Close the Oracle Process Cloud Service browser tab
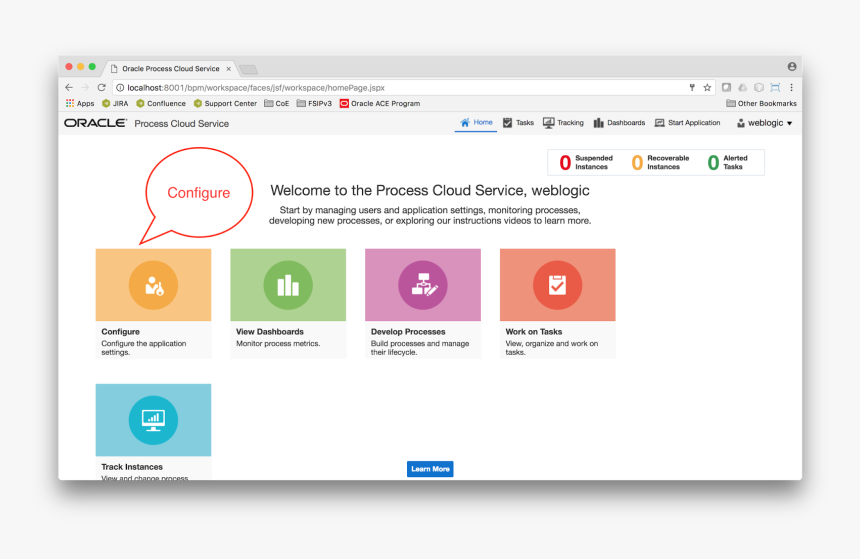Viewport: 860px width, 559px height. coord(229,69)
